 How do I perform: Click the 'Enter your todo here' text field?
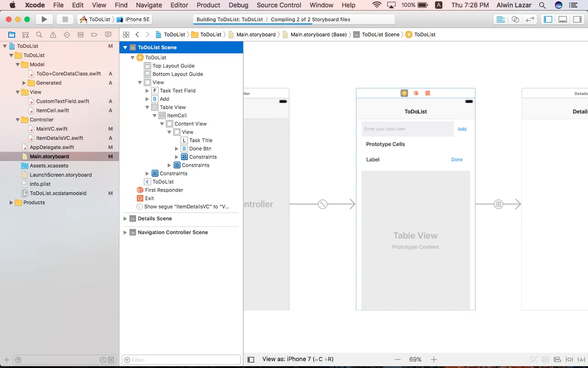point(407,129)
